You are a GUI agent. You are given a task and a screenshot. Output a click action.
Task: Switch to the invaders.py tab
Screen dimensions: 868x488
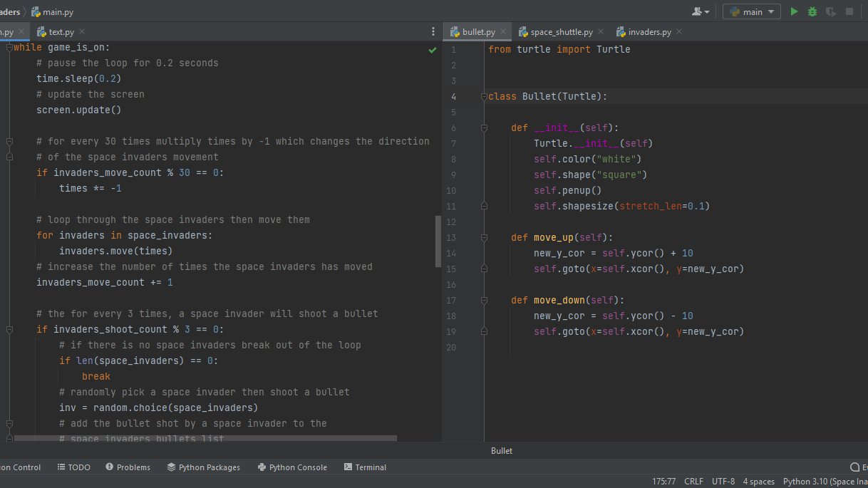649,31
